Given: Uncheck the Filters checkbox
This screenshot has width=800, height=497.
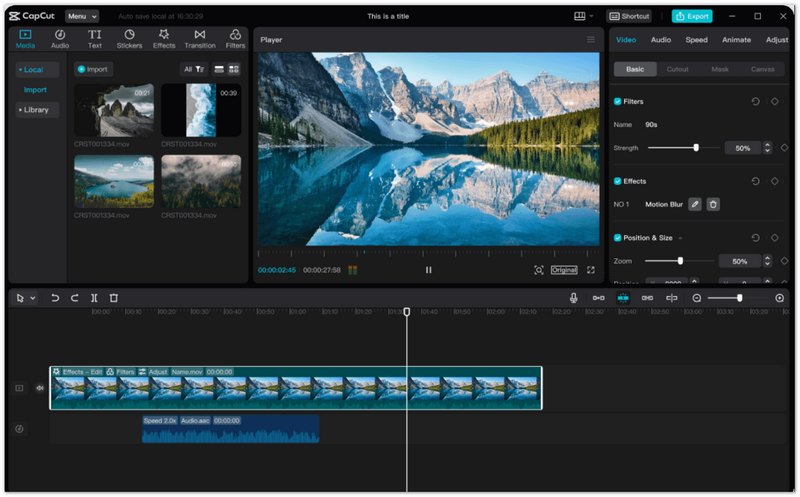Looking at the screenshot, I should coord(617,102).
